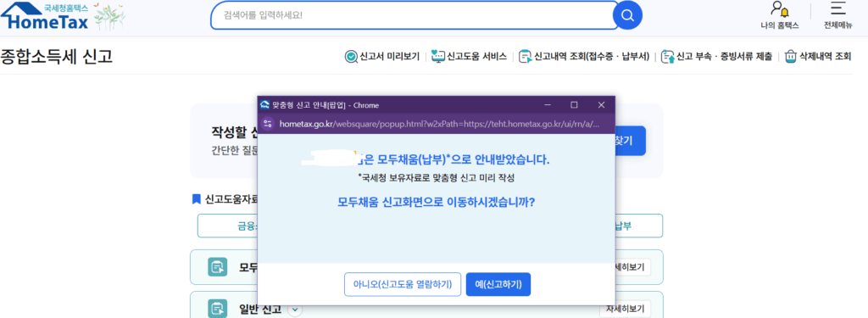Open the 전체메뉴 hamburger menu
This screenshot has height=318, width=868.
pyautogui.click(x=837, y=9)
